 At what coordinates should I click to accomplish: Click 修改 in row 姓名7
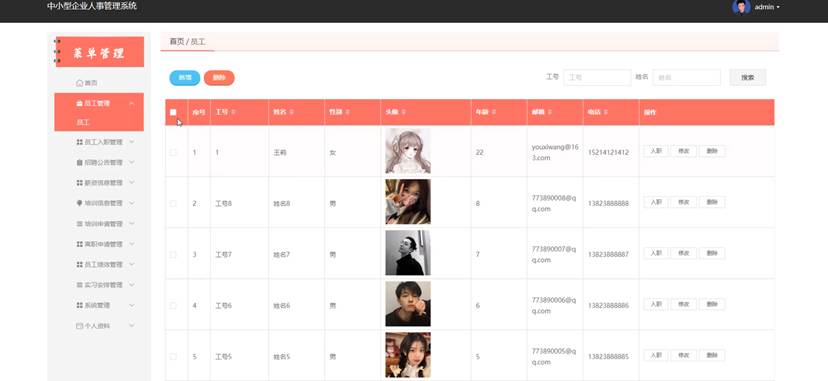point(684,253)
